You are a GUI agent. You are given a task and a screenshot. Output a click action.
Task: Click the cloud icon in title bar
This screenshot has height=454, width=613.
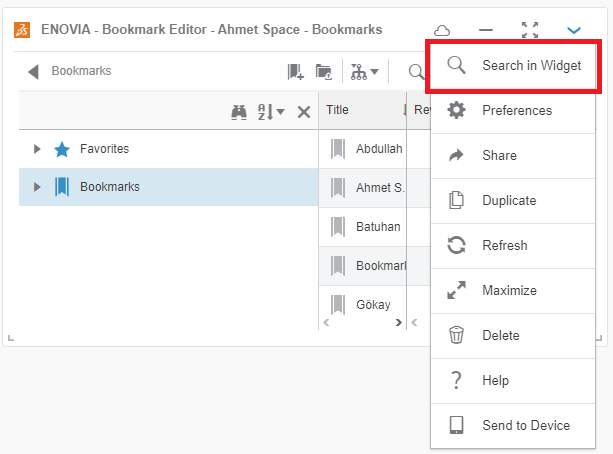(441, 31)
